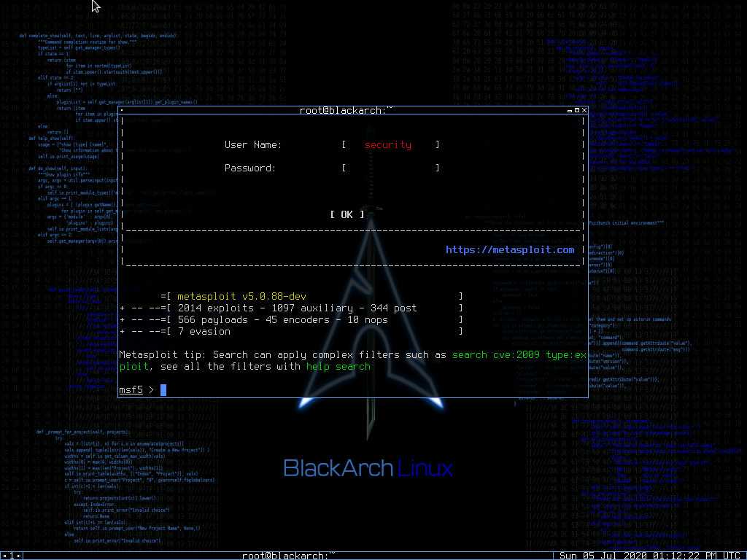Click the empty Password input field
Screen dimensions: 747x560
(390, 168)
